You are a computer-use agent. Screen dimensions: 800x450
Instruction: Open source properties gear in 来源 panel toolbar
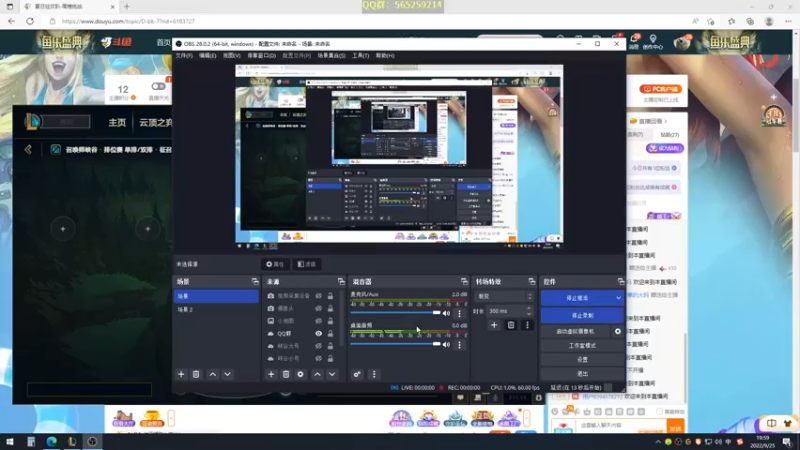(x=301, y=374)
